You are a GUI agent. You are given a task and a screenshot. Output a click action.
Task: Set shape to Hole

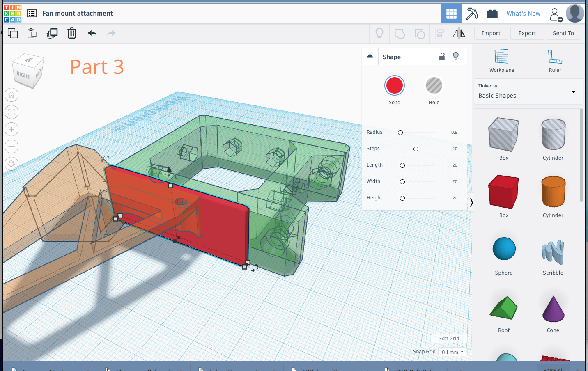434,86
